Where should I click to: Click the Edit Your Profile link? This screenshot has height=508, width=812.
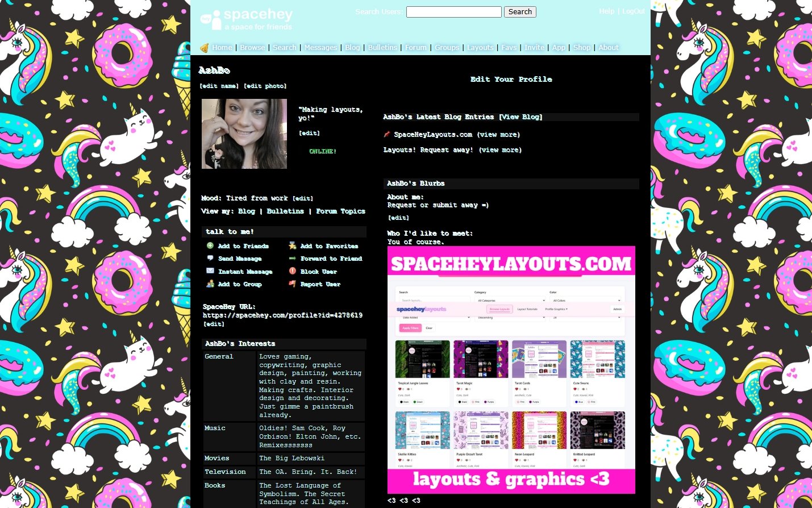pyautogui.click(x=511, y=80)
